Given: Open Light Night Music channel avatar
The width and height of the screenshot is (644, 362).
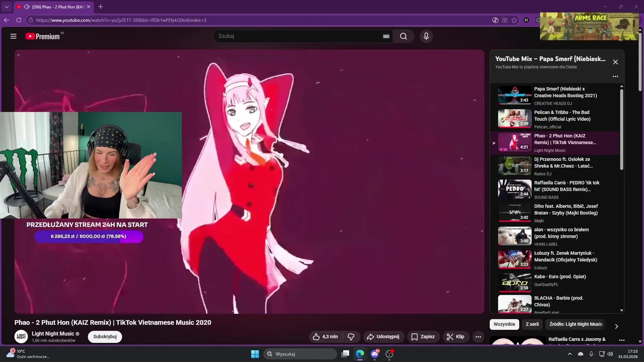Looking at the screenshot, I should pos(21,337).
